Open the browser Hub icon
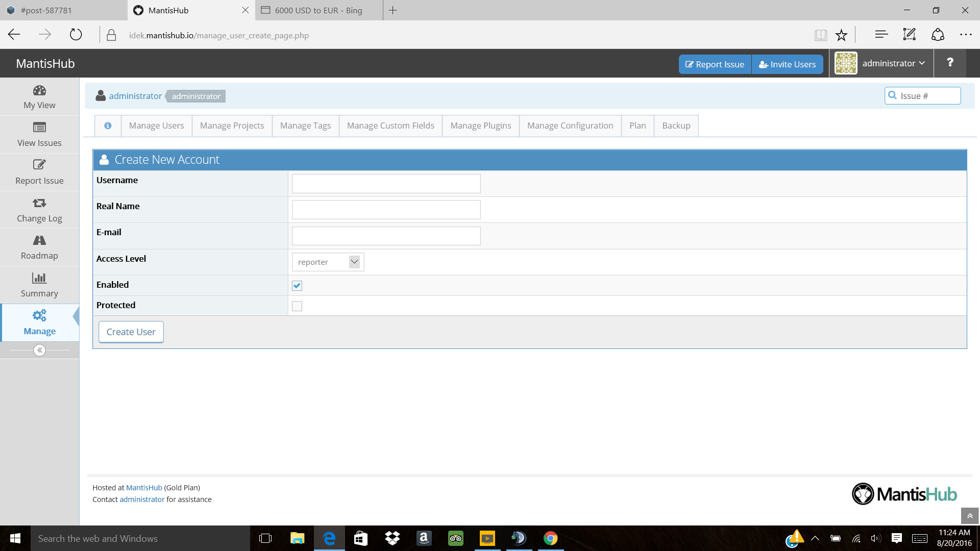Viewport: 980px width, 551px height. pyautogui.click(x=881, y=35)
